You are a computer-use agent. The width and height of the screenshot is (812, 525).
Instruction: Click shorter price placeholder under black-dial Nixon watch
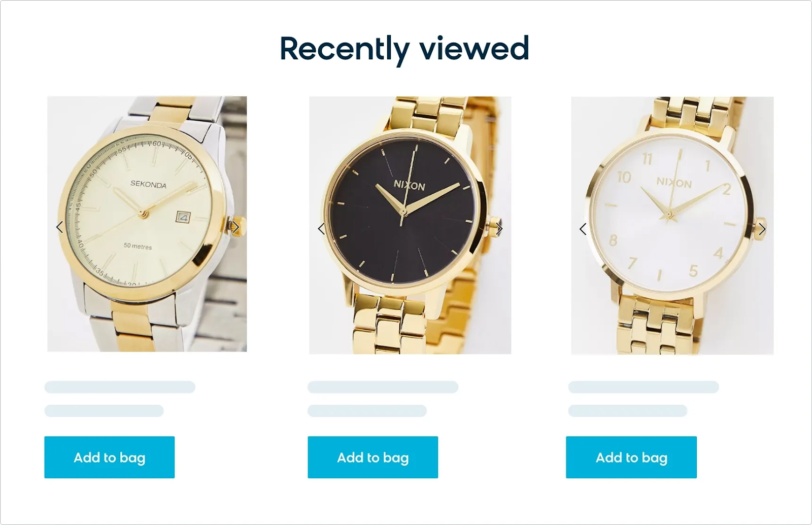(367, 411)
